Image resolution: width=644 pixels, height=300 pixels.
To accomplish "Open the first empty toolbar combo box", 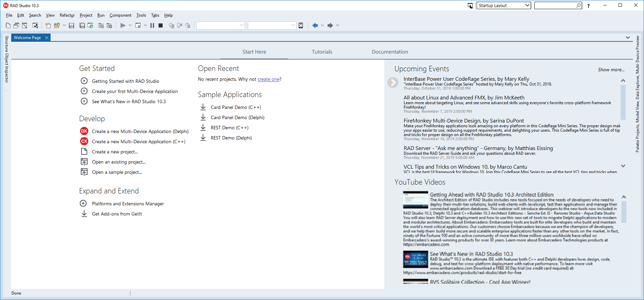I will click(x=221, y=25).
